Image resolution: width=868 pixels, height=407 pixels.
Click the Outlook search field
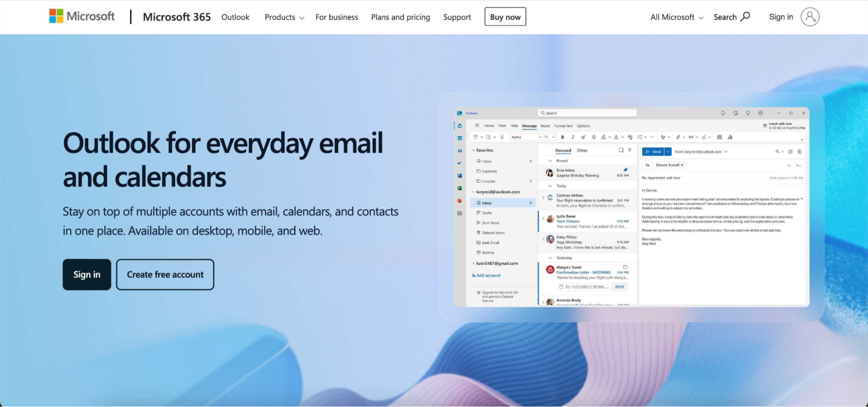tap(586, 113)
